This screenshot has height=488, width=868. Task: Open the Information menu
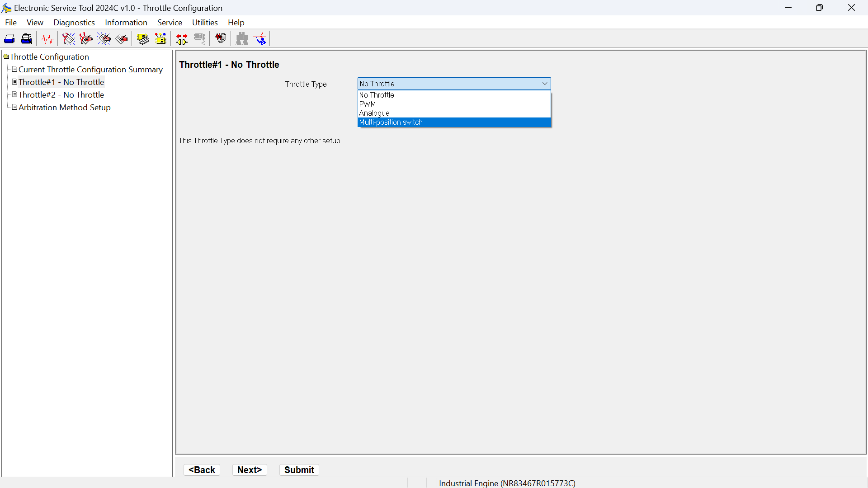[x=126, y=23]
